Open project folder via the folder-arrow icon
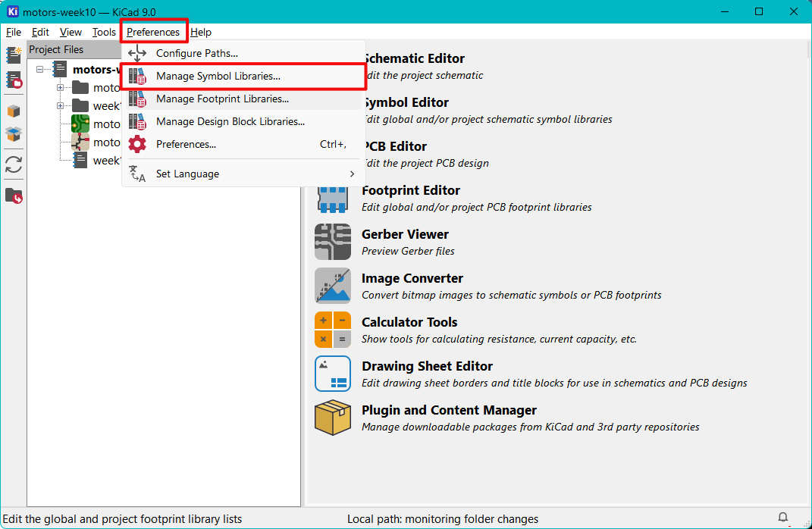The height and width of the screenshot is (529, 812). tap(14, 196)
